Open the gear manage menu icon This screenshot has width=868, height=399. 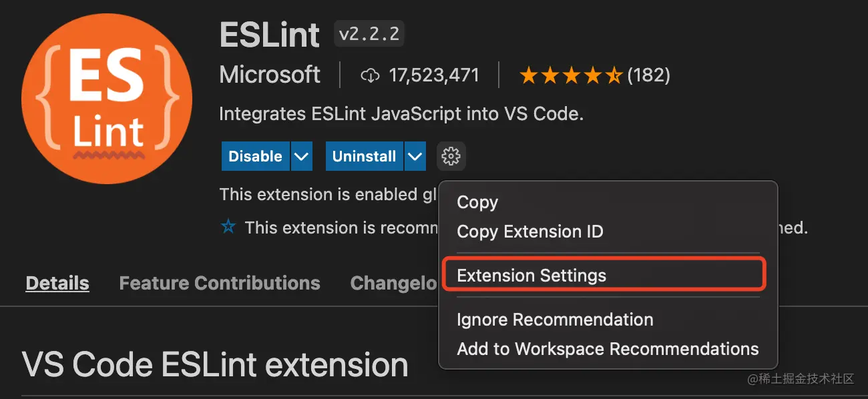[x=451, y=157]
